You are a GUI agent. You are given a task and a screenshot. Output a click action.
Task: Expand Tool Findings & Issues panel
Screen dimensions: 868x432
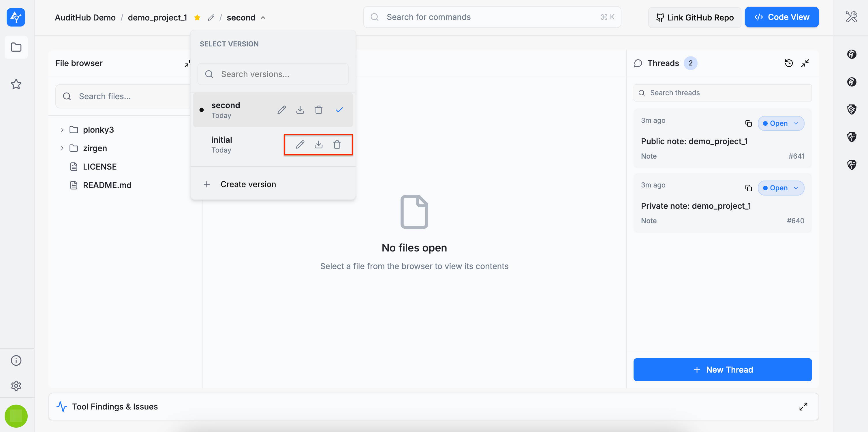[x=803, y=407]
